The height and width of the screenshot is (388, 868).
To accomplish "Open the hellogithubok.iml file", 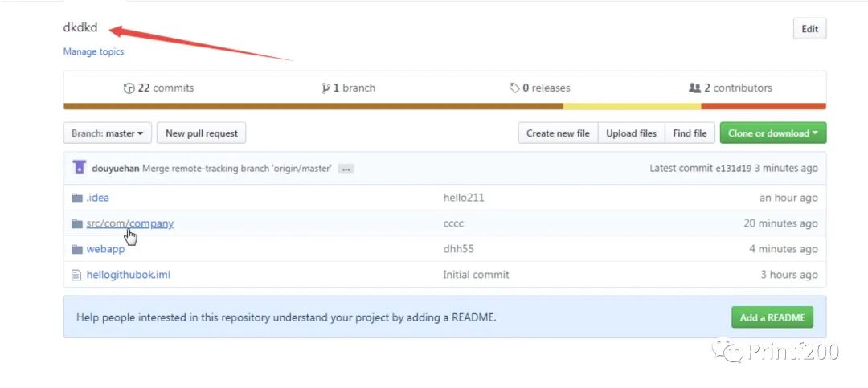I will pyautogui.click(x=129, y=275).
